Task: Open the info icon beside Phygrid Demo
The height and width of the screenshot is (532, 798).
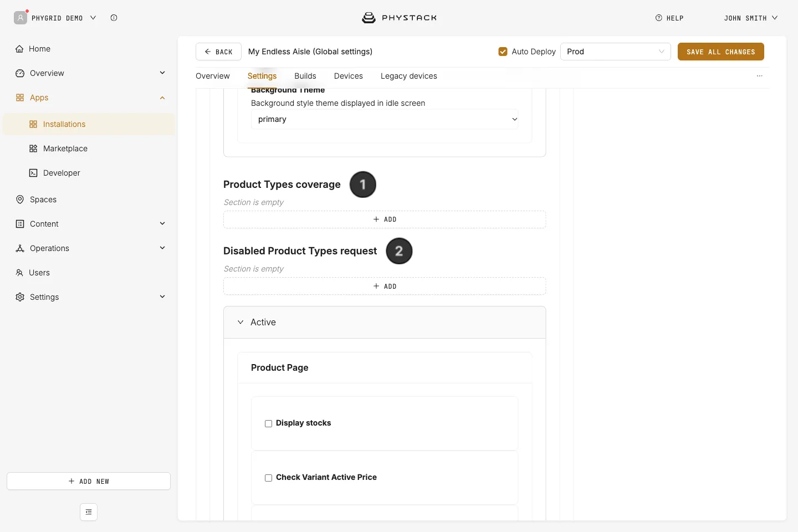Action: pyautogui.click(x=114, y=18)
